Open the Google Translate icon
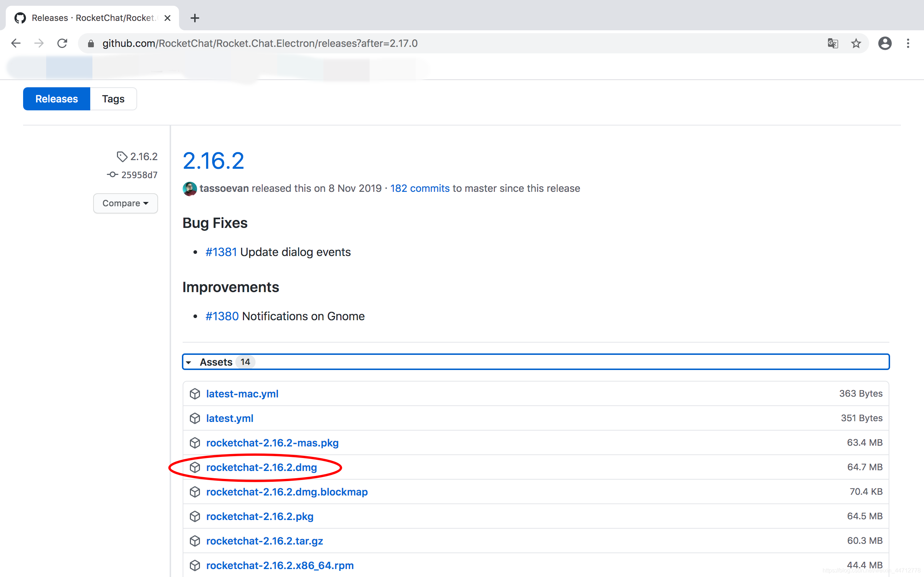Viewport: 924px width, 577px height. (833, 43)
